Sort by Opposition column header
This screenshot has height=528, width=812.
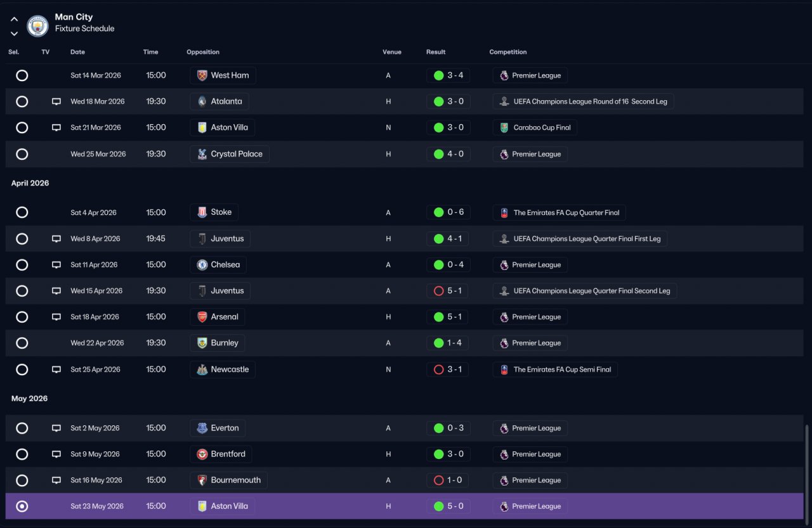point(203,52)
